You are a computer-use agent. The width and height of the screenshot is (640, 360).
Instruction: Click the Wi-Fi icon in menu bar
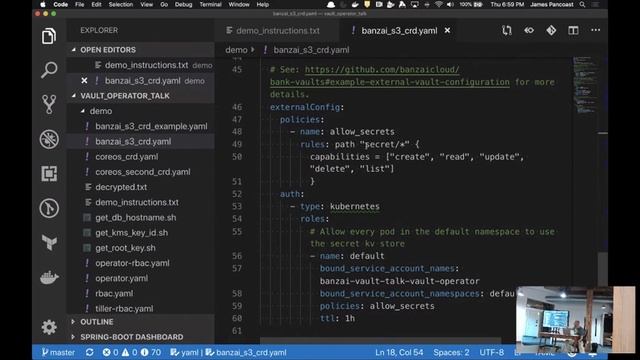click(x=438, y=4)
